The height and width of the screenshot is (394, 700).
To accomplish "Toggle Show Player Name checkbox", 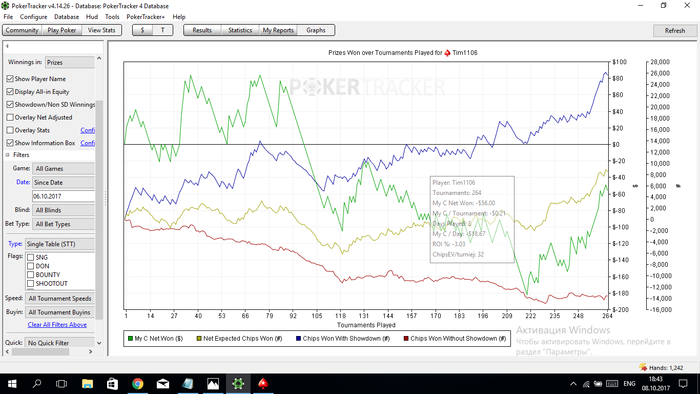I will [10, 79].
